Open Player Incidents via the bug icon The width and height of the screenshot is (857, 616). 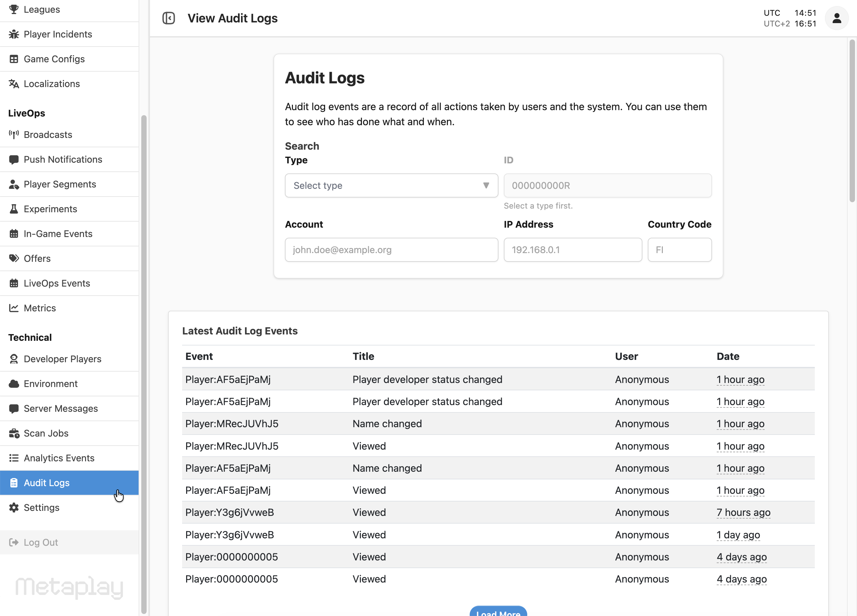pyautogui.click(x=14, y=34)
